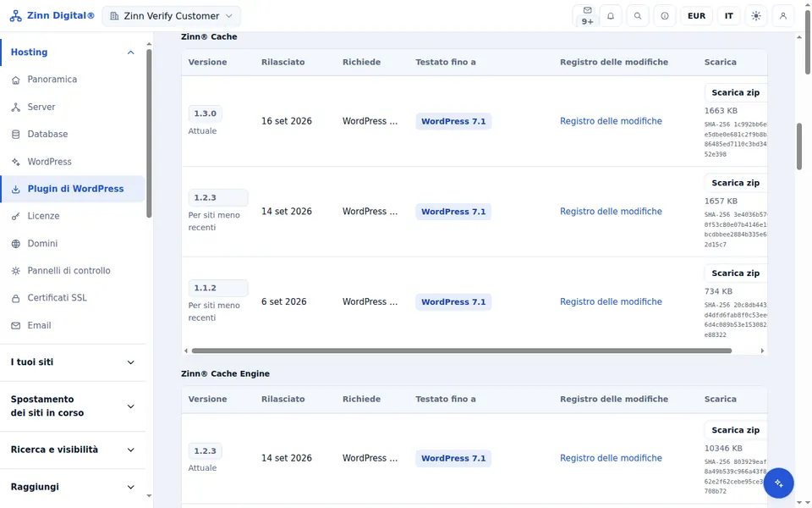Toggle light/dark theme sun icon
Viewport: 812px width, 508px height.
click(x=756, y=16)
